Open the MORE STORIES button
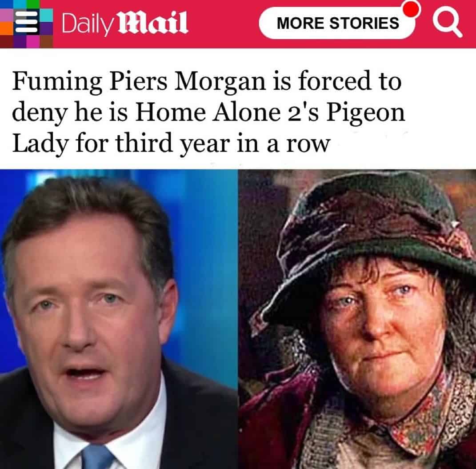This screenshot has width=476, height=469. (337, 24)
